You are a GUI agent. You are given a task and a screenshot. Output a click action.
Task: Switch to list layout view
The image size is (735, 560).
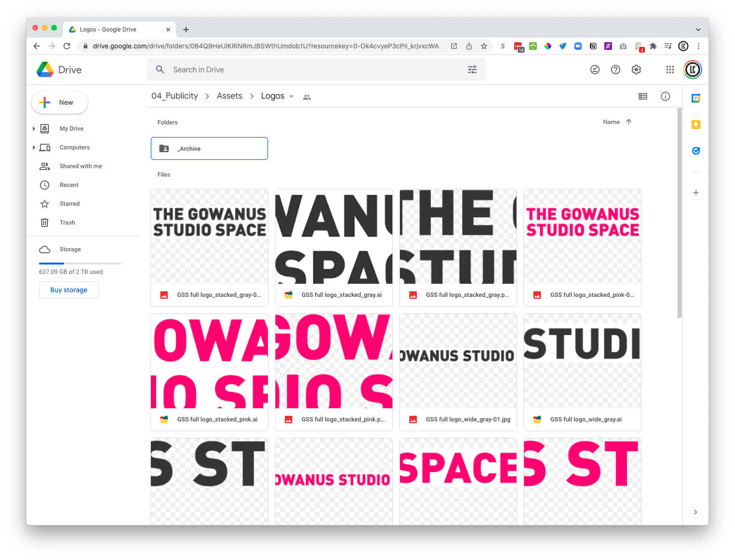(643, 96)
